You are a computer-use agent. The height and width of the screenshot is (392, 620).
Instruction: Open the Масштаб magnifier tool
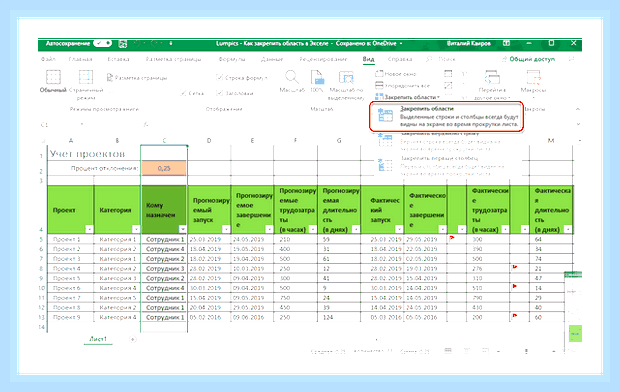pos(291,77)
